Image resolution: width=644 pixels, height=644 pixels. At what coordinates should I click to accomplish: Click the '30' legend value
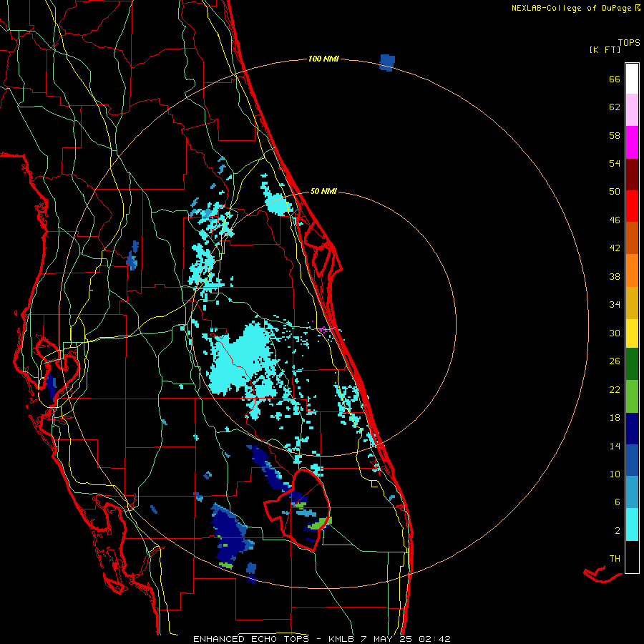coord(615,333)
